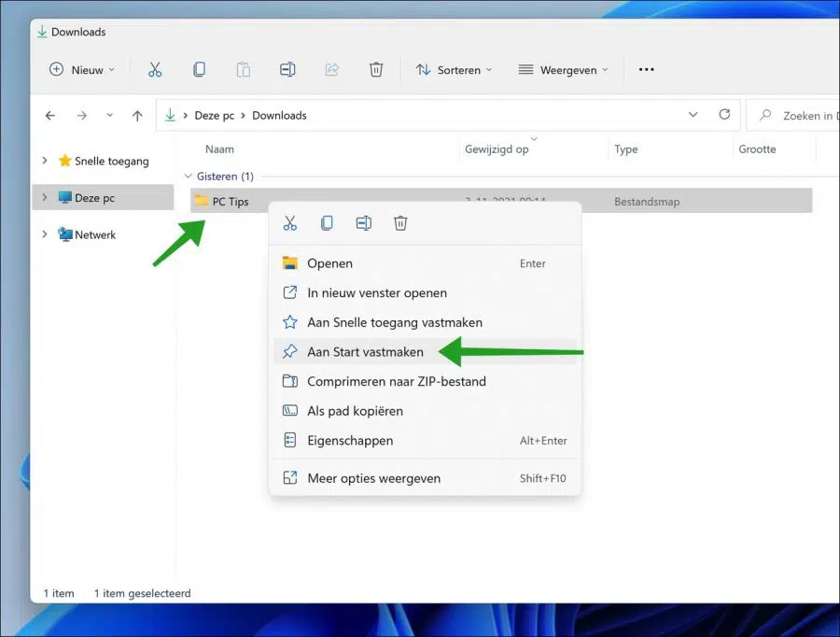Select Aan Start vastmaken
This screenshot has height=637, width=840.
(426, 352)
